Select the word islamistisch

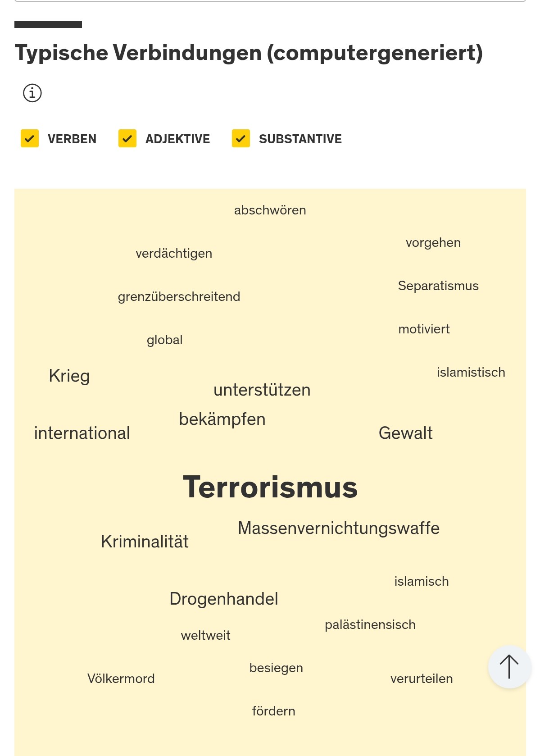[471, 373]
